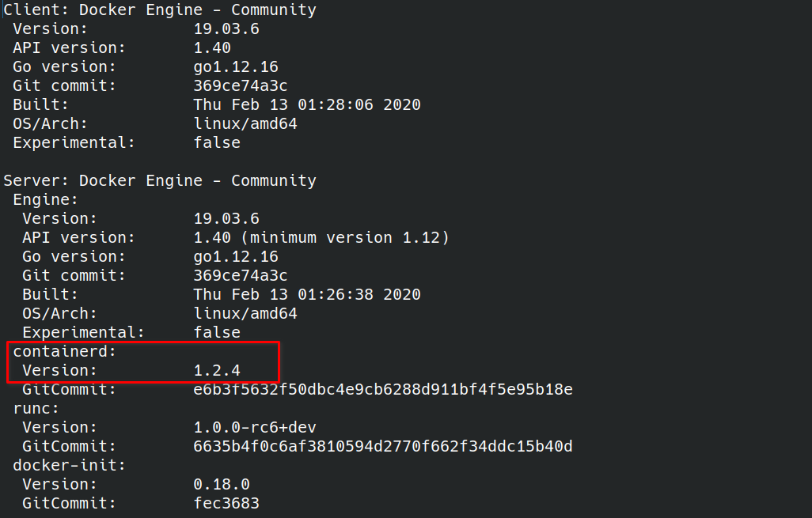Image resolution: width=812 pixels, height=518 pixels.
Task: Click client version value 19.03.6
Action: (226, 29)
